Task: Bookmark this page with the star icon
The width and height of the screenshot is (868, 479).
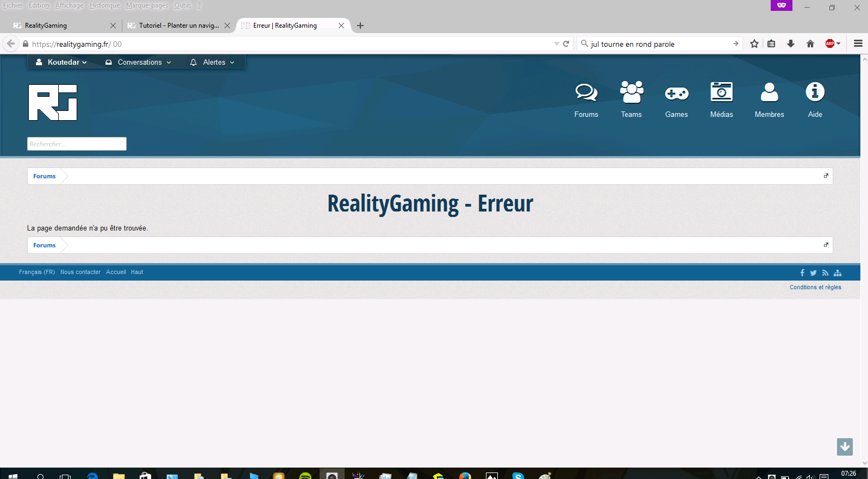Action: pyautogui.click(x=754, y=43)
